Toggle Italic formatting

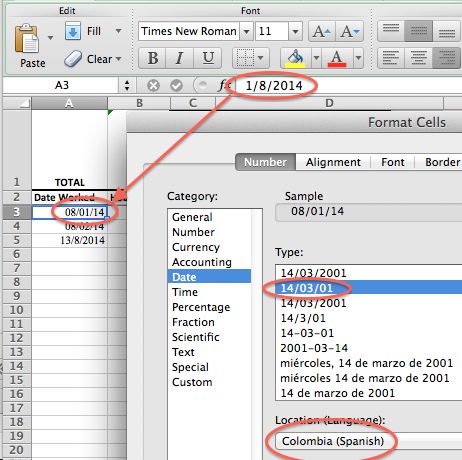(x=179, y=58)
